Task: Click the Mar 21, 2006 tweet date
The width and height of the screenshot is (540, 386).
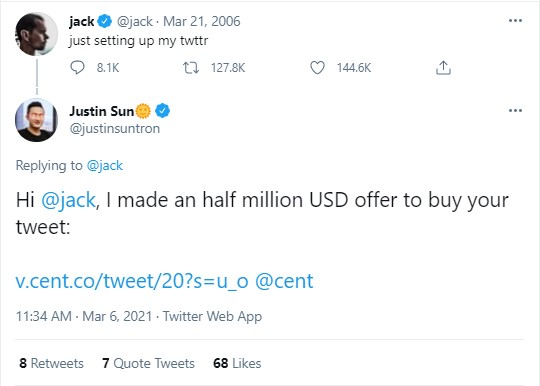Action: point(201,21)
